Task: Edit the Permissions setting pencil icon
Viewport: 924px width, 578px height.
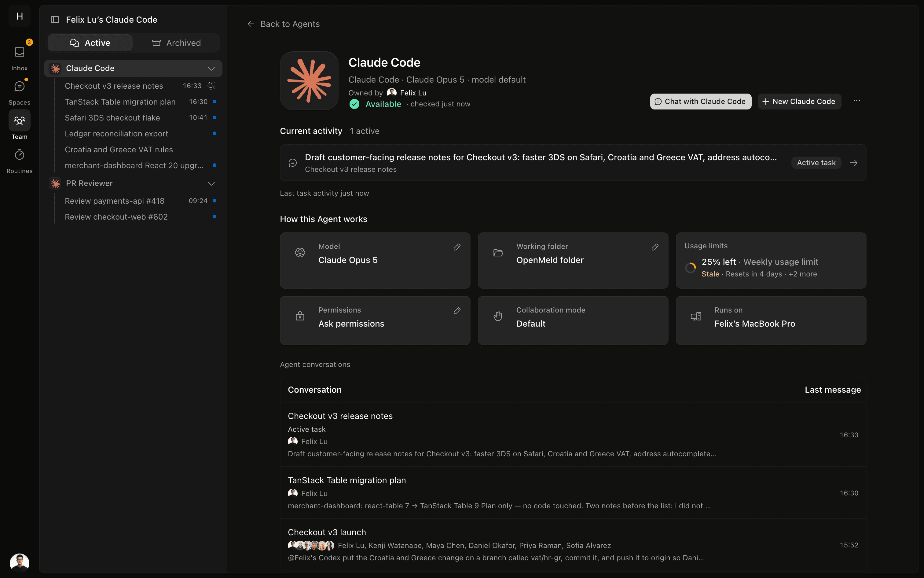Action: pyautogui.click(x=457, y=311)
